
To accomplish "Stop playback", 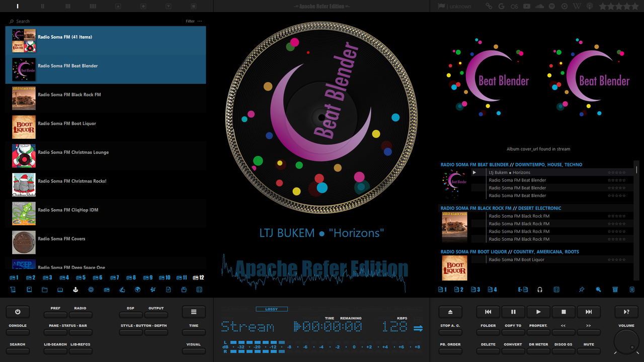I will (x=563, y=312).
